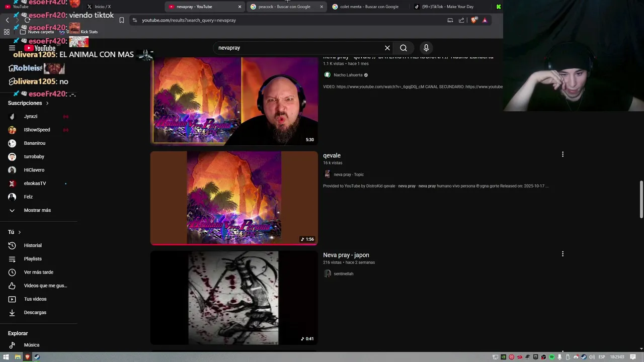Image resolution: width=644 pixels, height=362 pixels.
Task: Clear the nevapray search text
Action: coord(387,48)
